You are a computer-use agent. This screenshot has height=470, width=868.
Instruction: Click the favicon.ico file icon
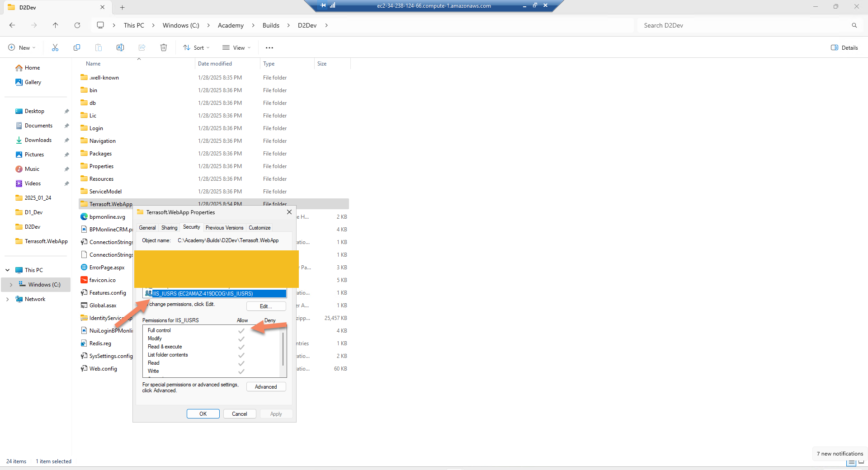(x=84, y=280)
